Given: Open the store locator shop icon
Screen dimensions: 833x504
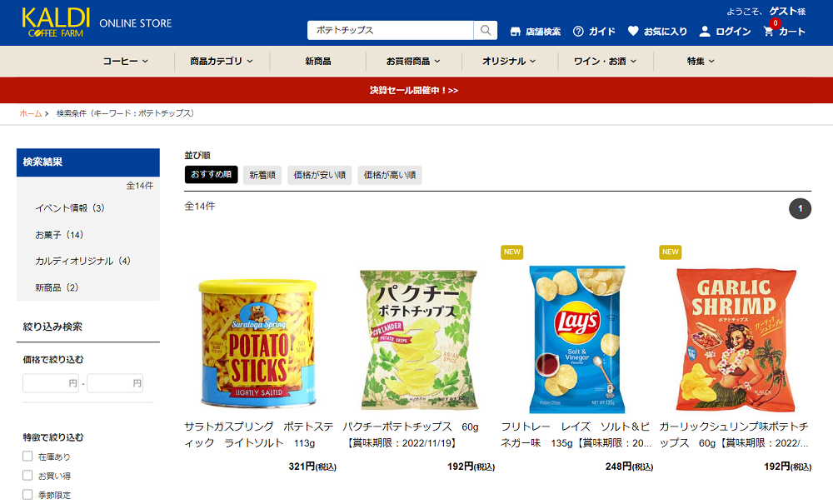Looking at the screenshot, I should 515,32.
